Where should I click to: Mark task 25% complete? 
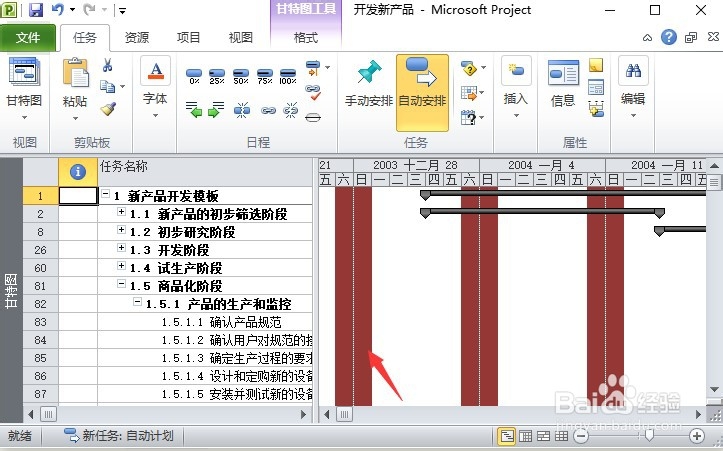(217, 76)
